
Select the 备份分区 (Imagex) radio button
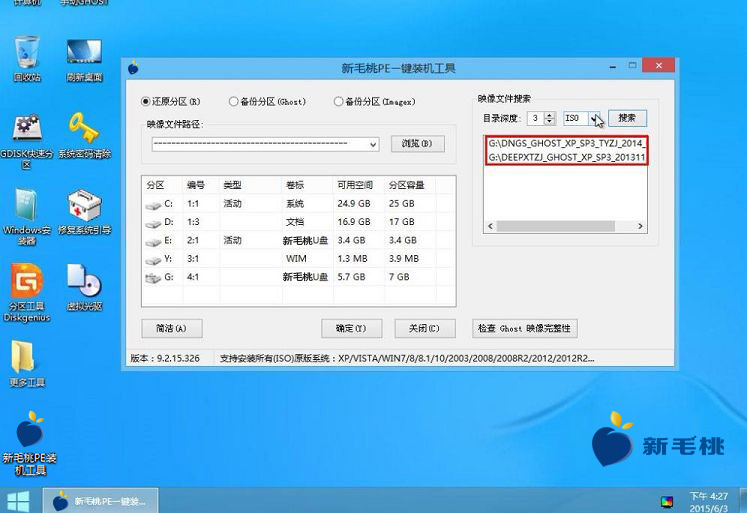(x=338, y=101)
